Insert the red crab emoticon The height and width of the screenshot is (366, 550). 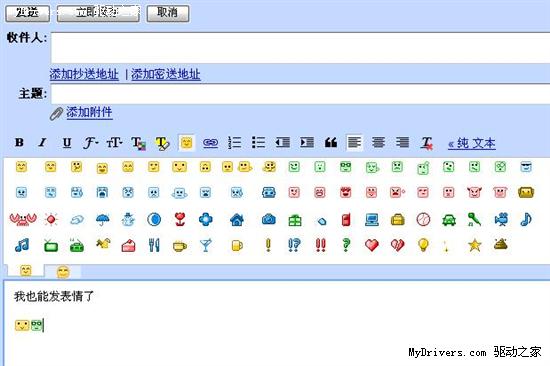tap(23, 220)
